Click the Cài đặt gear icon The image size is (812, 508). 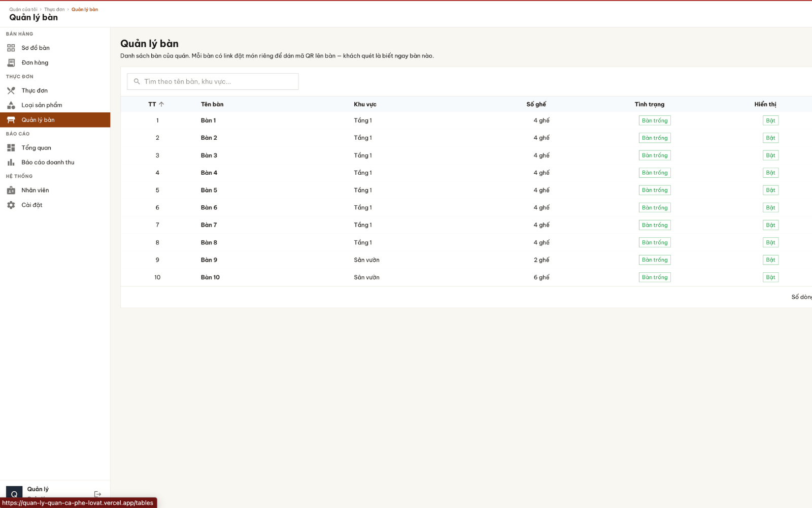tap(11, 205)
